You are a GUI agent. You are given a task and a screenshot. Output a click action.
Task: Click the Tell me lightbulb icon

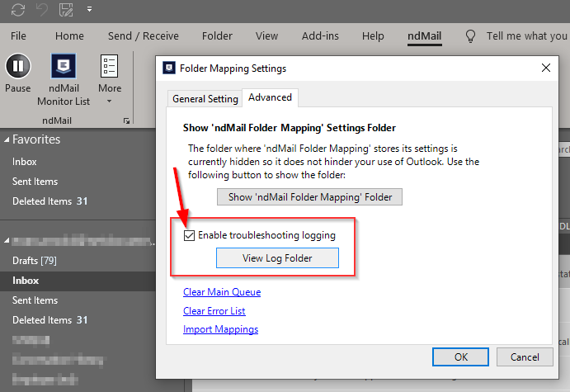point(471,36)
